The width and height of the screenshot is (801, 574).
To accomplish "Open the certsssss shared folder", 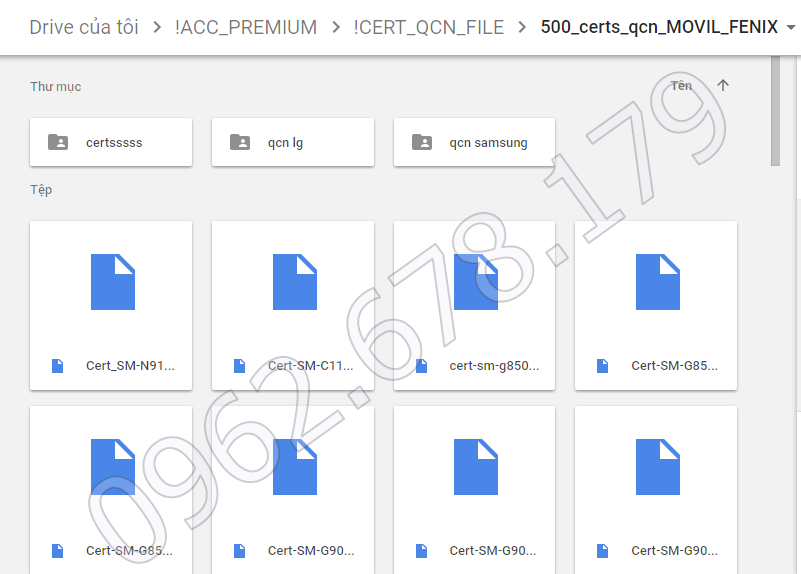I will pyautogui.click(x=111, y=142).
